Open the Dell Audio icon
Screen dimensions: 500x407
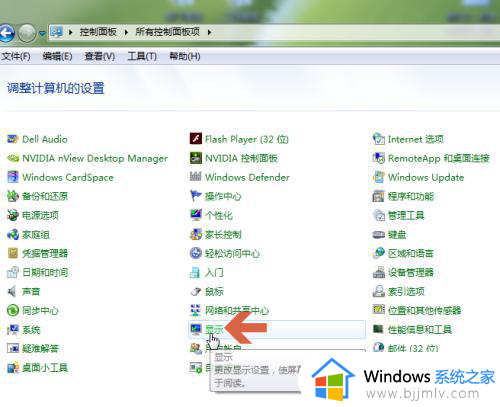click(13, 139)
